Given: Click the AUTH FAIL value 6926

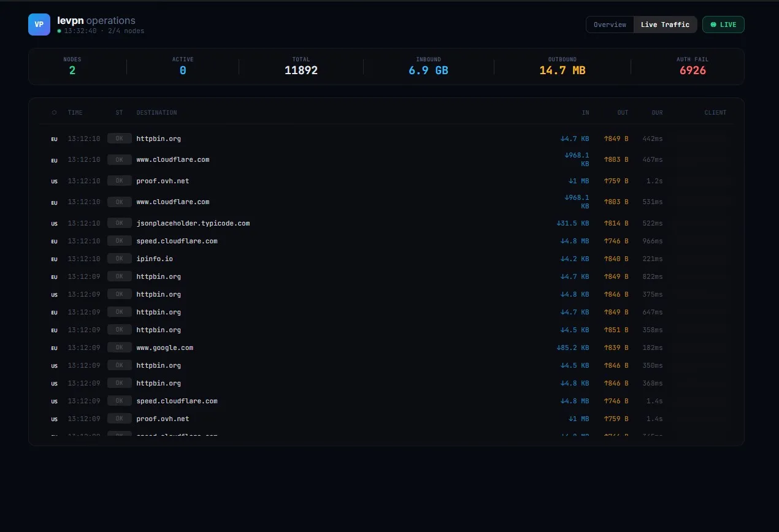Looking at the screenshot, I should pos(693,70).
